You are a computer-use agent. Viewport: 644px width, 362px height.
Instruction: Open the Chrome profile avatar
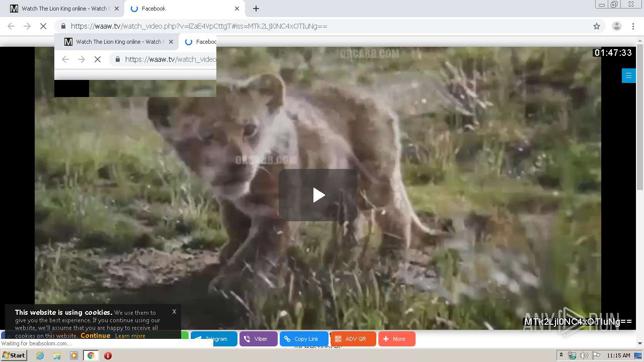coord(616,26)
